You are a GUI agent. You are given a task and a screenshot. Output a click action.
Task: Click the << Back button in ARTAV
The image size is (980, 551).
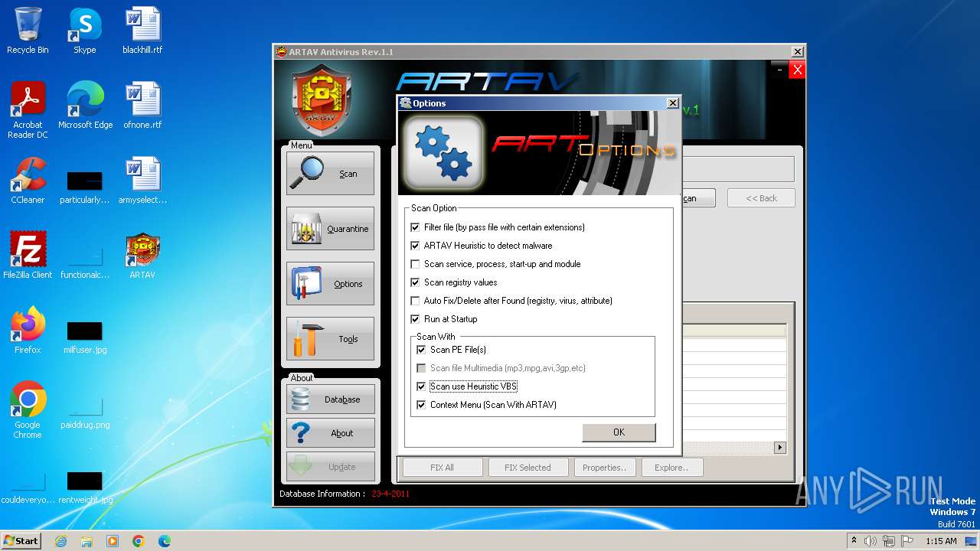pyautogui.click(x=761, y=198)
